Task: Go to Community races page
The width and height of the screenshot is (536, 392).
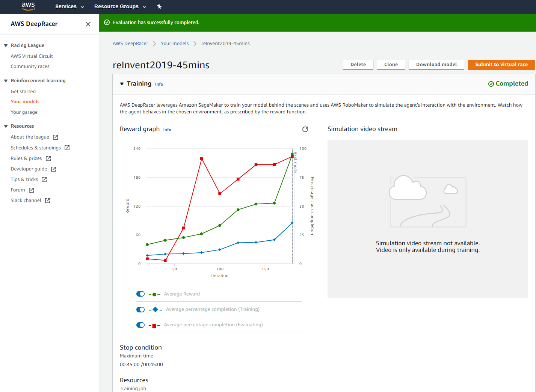Action: (30, 66)
